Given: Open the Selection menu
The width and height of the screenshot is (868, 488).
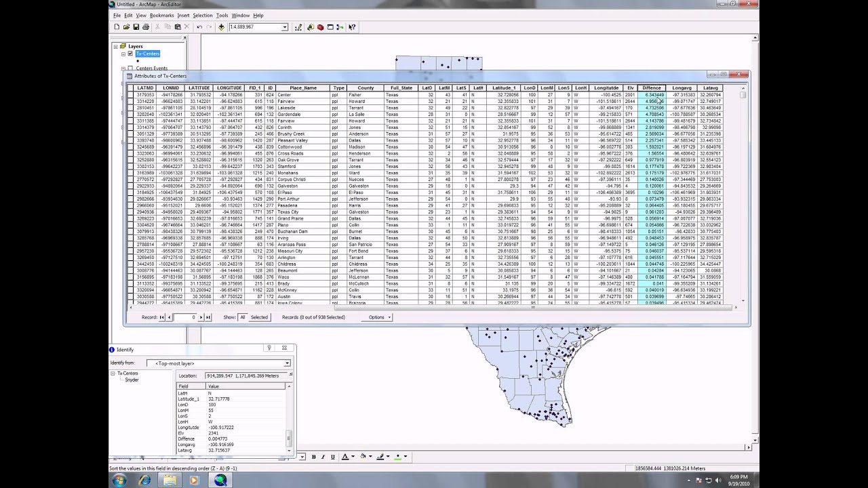Looking at the screenshot, I should pyautogui.click(x=202, y=16).
